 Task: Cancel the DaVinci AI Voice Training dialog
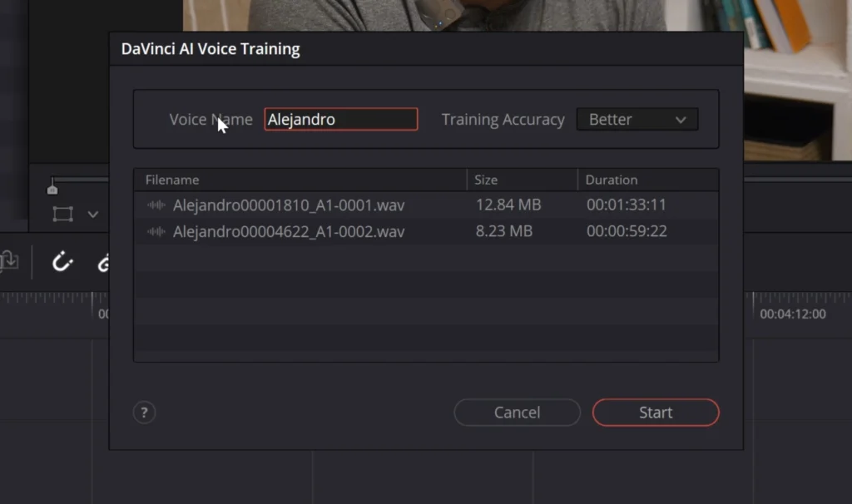coord(517,412)
